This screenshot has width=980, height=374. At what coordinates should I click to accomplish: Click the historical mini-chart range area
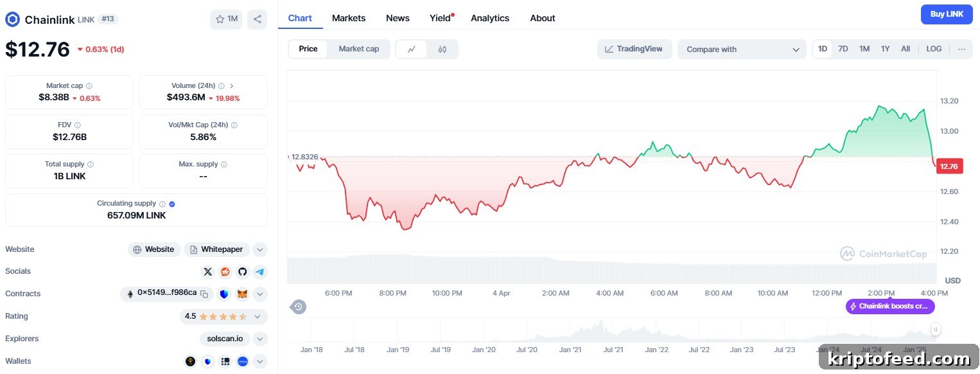pyautogui.click(x=611, y=330)
